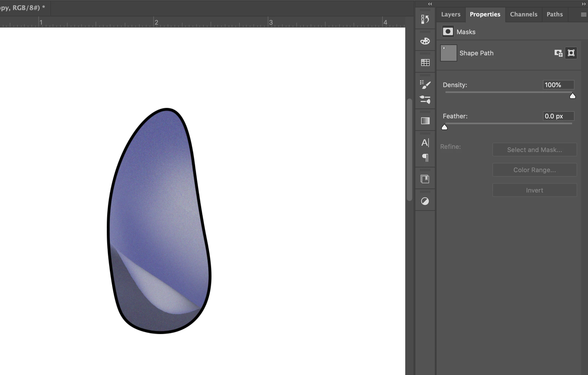Open the Brush Settings panel icon

[x=425, y=100]
